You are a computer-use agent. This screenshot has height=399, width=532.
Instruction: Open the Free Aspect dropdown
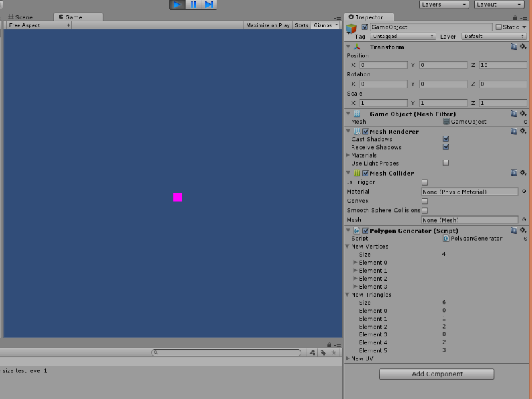(x=39, y=25)
